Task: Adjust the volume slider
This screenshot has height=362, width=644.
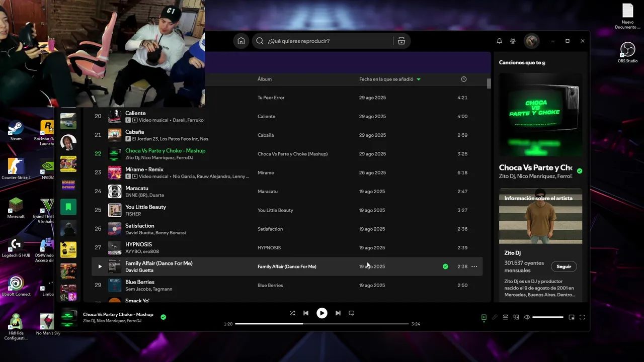Action: click(548, 317)
